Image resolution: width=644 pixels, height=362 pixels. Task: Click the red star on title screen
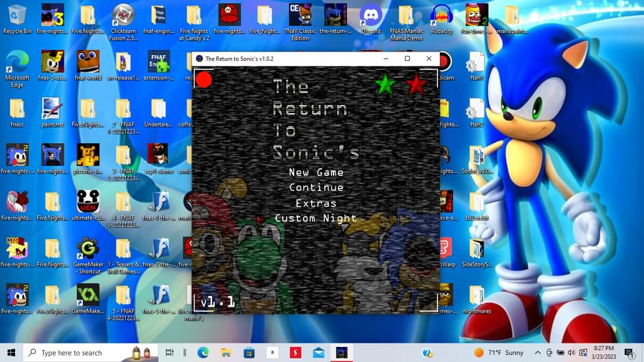[416, 84]
